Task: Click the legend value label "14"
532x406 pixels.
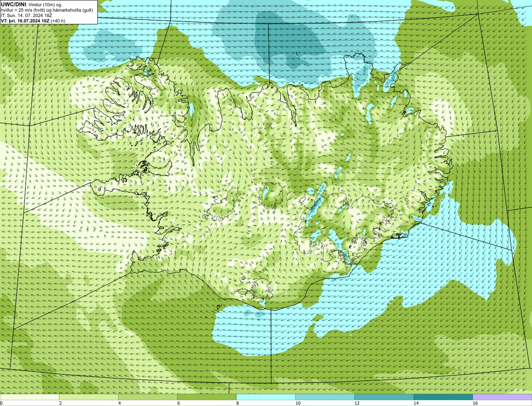Action: click(x=416, y=403)
